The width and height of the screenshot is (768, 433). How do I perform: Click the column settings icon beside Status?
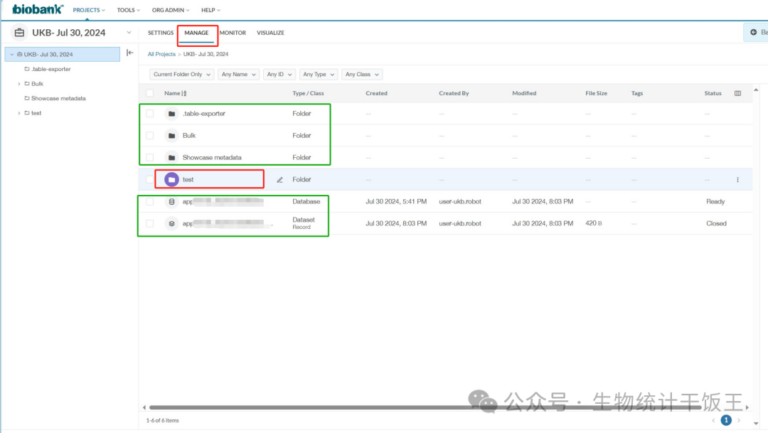(x=738, y=93)
